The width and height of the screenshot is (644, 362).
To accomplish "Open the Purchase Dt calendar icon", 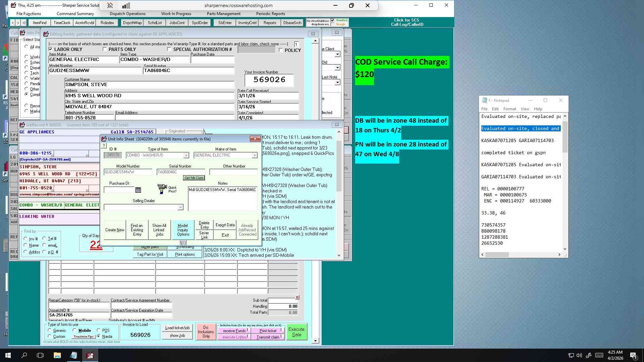I will click(138, 190).
